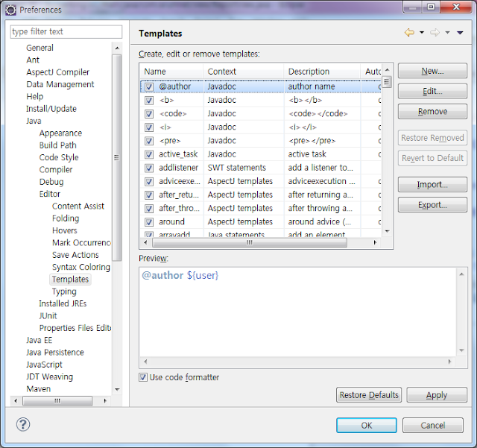Click the Preferences window gear icon
Screen dimensions: 477x448
tap(11, 10)
